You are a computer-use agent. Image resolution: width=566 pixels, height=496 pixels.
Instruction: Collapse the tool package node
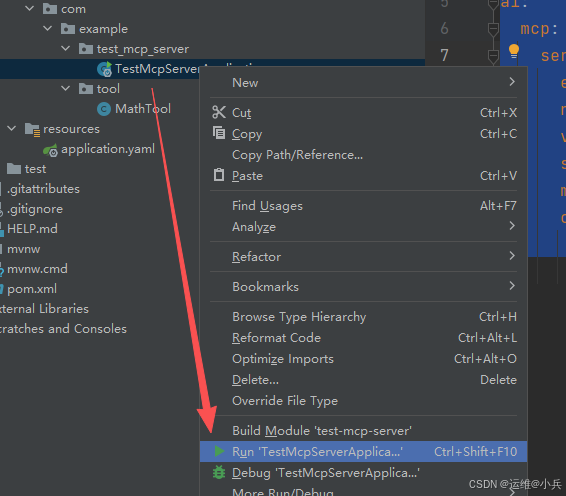pos(66,88)
